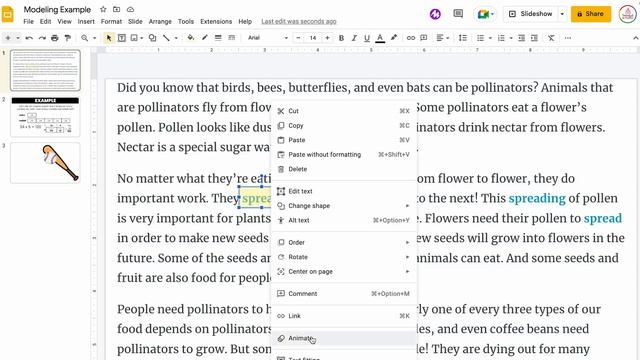Screen dimensions: 640x360
Task: Expand the Line type dropdown arrow
Action: point(176,38)
